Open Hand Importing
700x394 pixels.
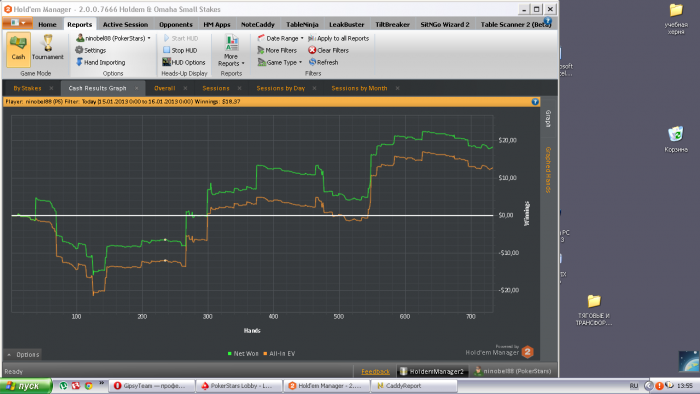pyautogui.click(x=100, y=62)
